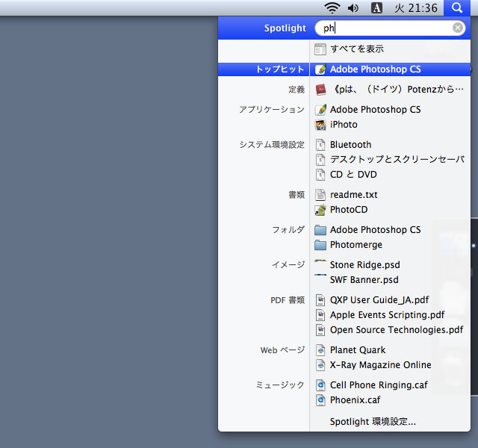Click the Apple Events Scripting.pdf icon
Viewport: 478px width, 448px height.
click(x=320, y=315)
